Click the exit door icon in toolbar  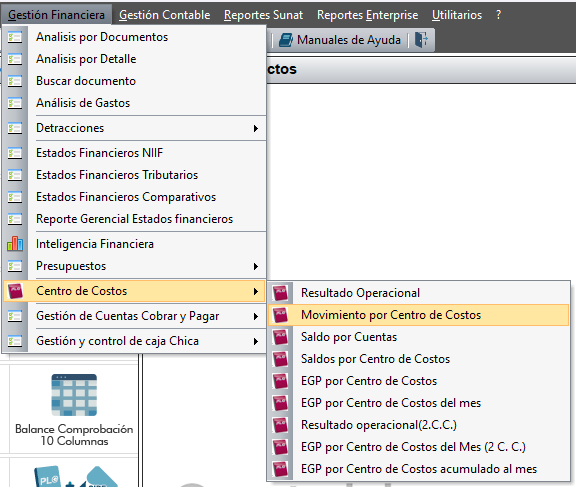(421, 39)
